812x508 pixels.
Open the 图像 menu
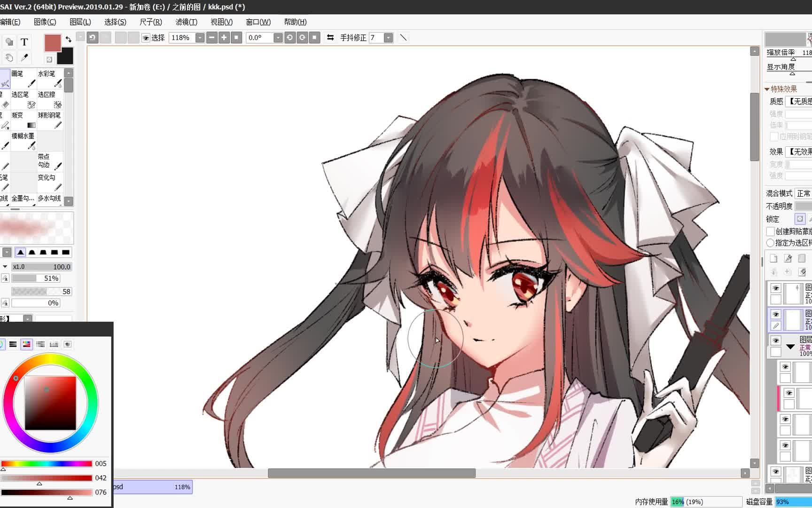(x=45, y=22)
